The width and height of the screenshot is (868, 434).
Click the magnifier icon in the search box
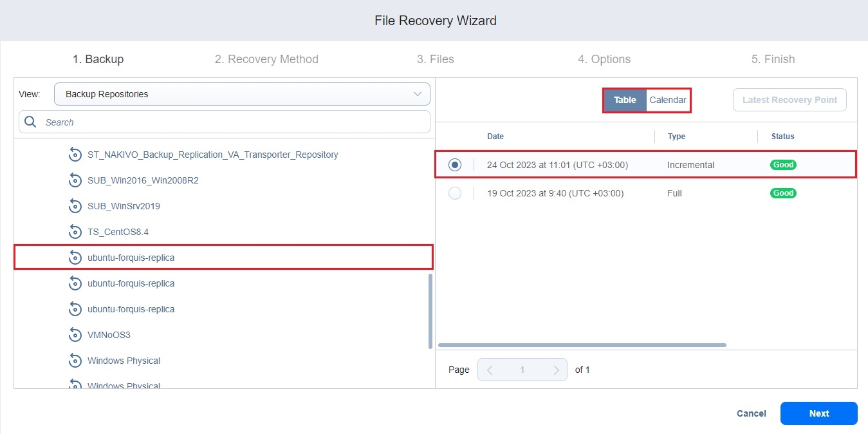pyautogui.click(x=30, y=122)
